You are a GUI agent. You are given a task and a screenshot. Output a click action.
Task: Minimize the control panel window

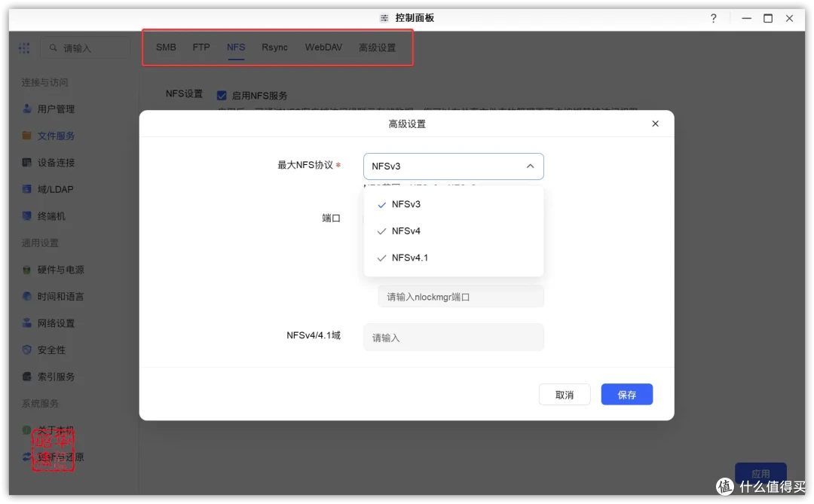point(746,18)
